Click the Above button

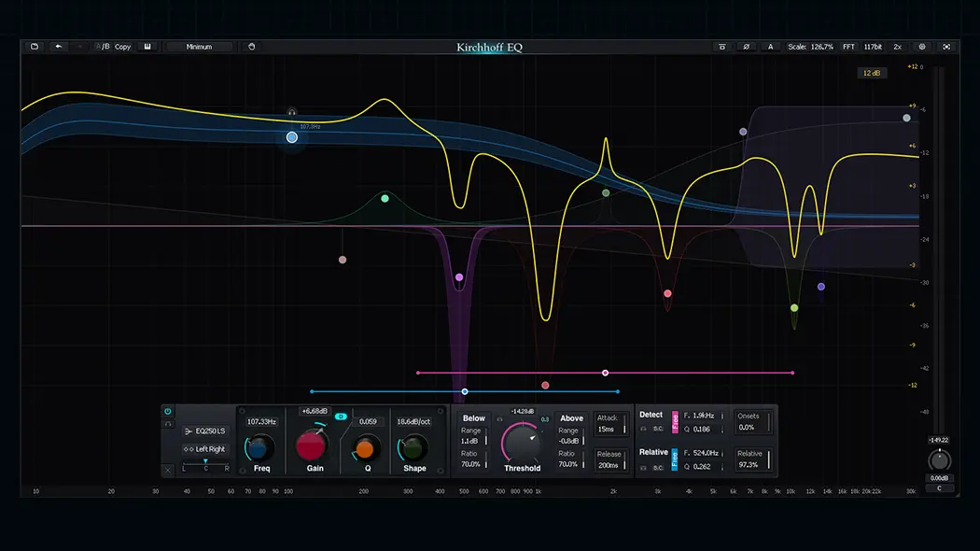point(571,418)
